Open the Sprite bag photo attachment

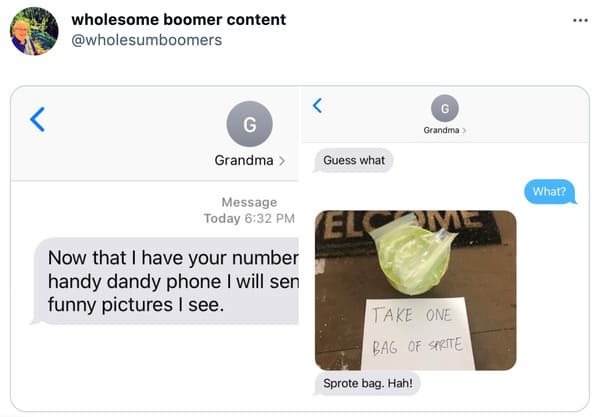(x=416, y=290)
